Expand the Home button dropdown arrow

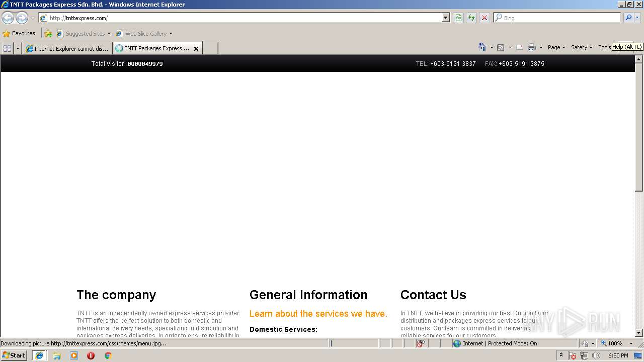pos(492,48)
